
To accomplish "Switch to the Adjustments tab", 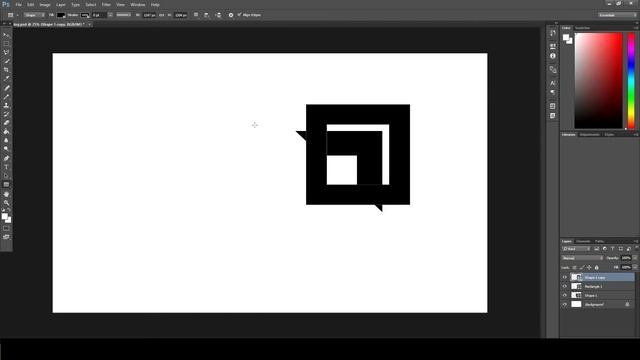I will coord(590,134).
